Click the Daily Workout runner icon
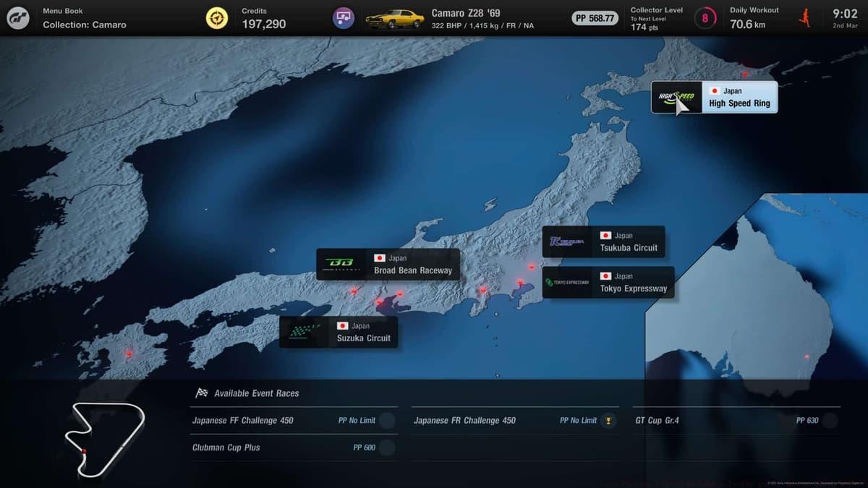868x488 pixels. [804, 18]
